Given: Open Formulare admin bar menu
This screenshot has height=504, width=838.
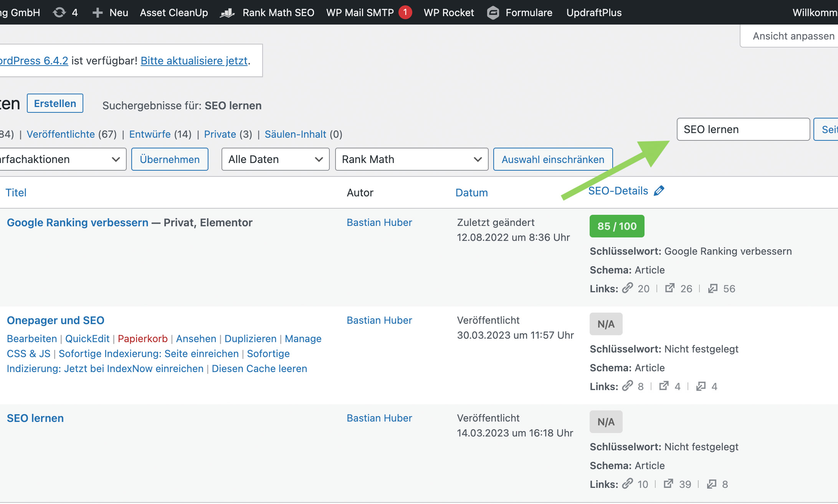Looking at the screenshot, I should point(529,13).
